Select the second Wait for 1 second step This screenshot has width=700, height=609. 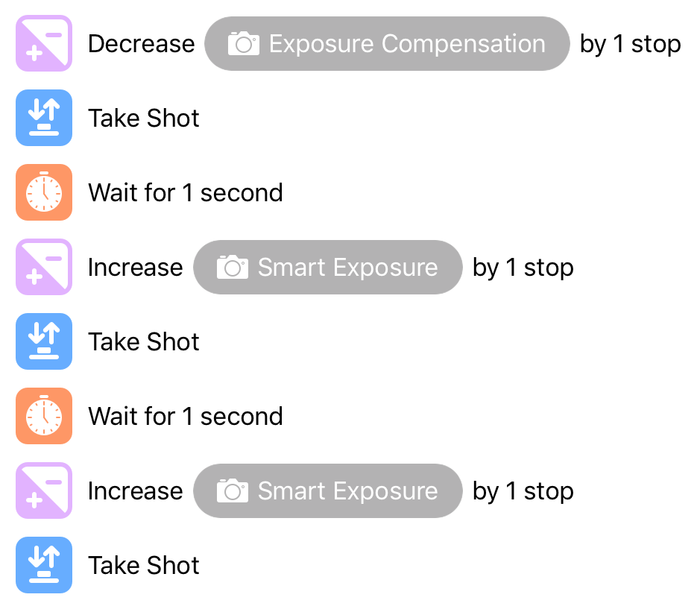coord(186,417)
